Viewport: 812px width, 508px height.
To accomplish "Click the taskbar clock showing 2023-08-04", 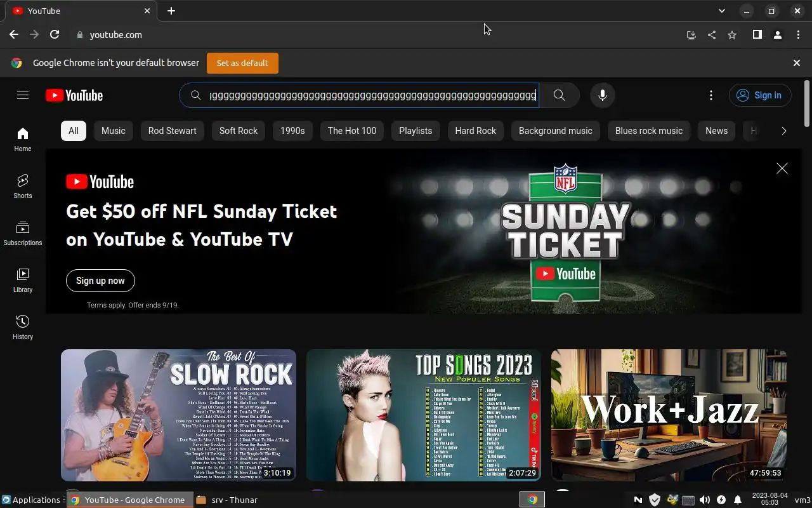I will pos(769,499).
